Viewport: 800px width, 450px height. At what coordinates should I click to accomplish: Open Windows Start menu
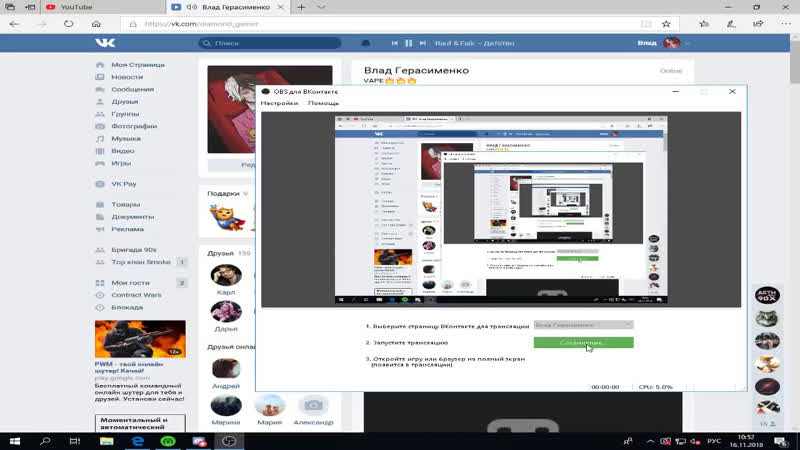tap(14, 441)
